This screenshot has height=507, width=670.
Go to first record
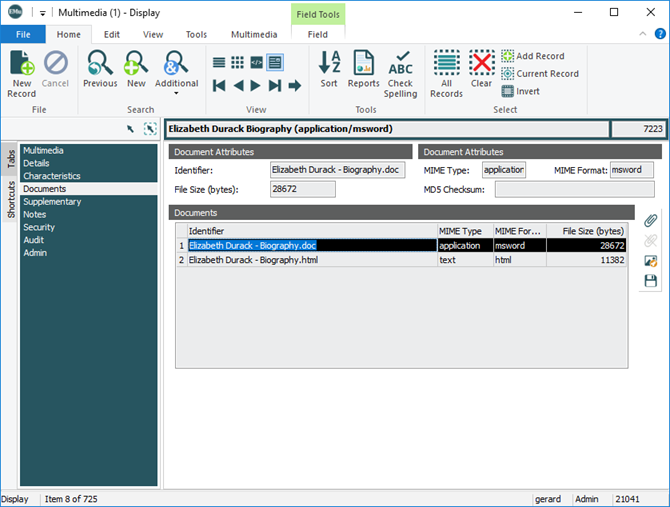tap(219, 86)
